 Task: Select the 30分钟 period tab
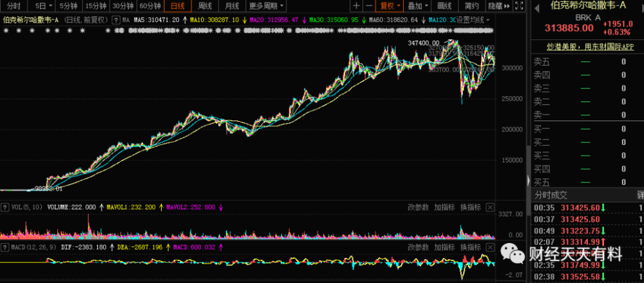pyautogui.click(x=123, y=6)
